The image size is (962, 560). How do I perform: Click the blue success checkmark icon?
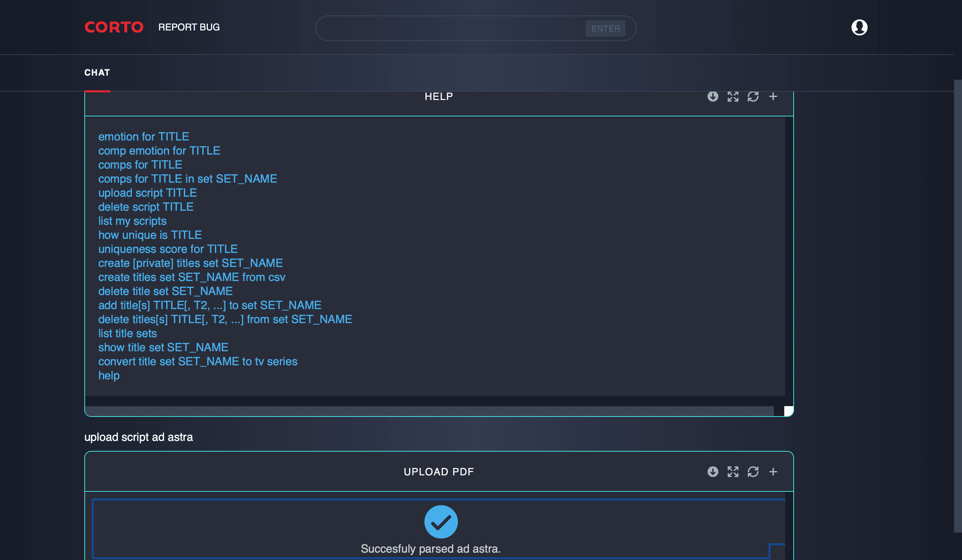(x=441, y=522)
